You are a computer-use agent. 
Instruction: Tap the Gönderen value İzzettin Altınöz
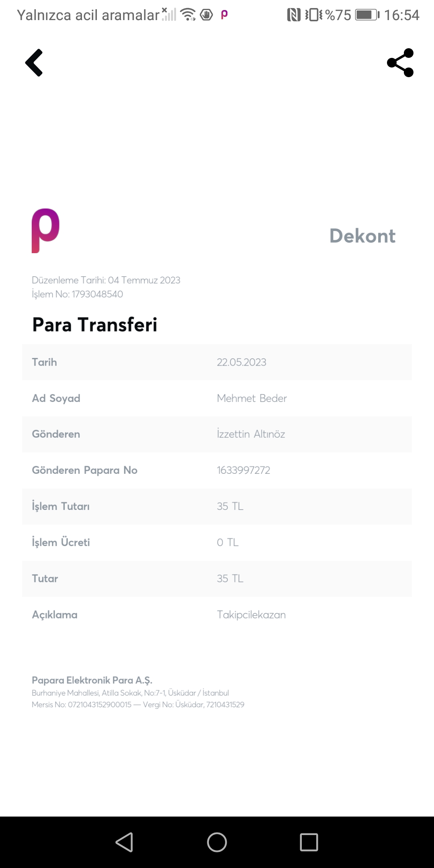[x=251, y=434]
